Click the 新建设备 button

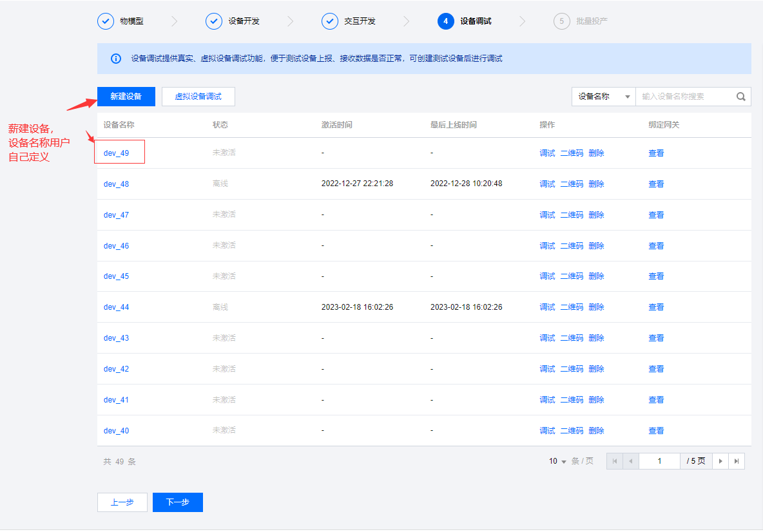126,97
